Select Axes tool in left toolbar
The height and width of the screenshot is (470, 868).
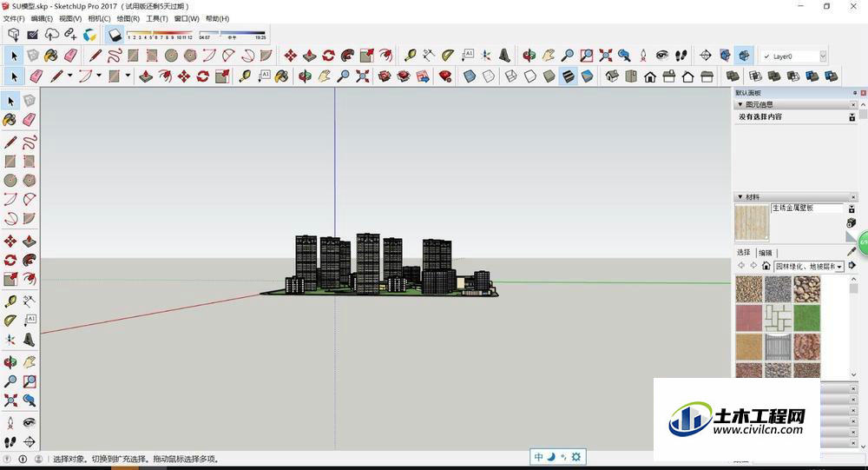tap(10, 339)
